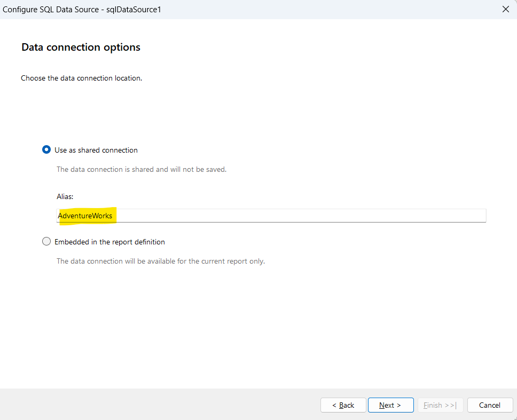
Task: Choose the 'Embedded in the report definition' radio button
Action: click(x=46, y=242)
